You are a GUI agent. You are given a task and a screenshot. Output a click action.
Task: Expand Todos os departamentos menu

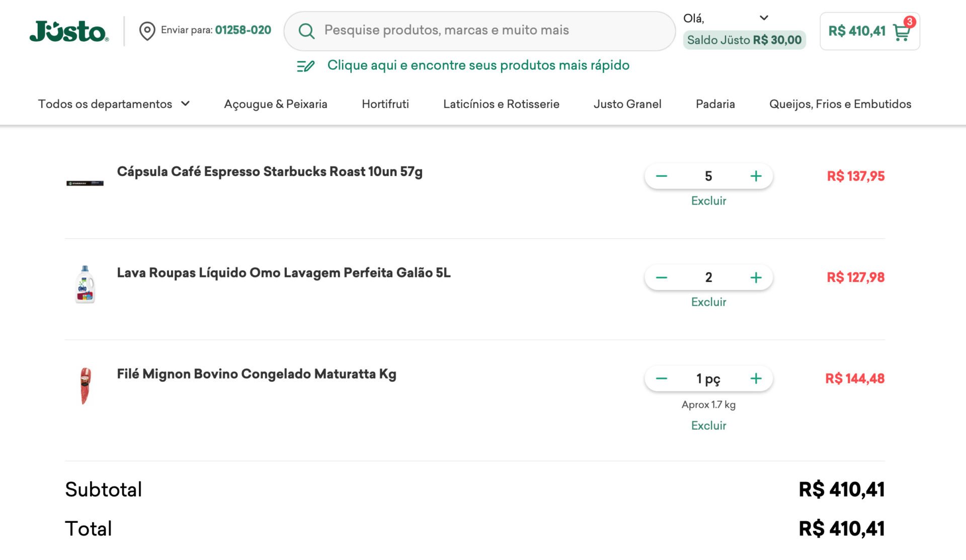pos(114,104)
